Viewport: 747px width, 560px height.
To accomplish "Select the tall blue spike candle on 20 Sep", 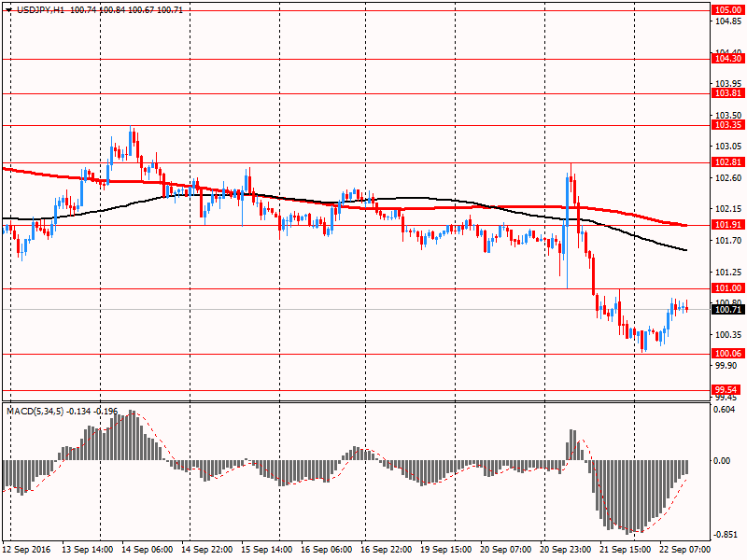I will point(568,231).
